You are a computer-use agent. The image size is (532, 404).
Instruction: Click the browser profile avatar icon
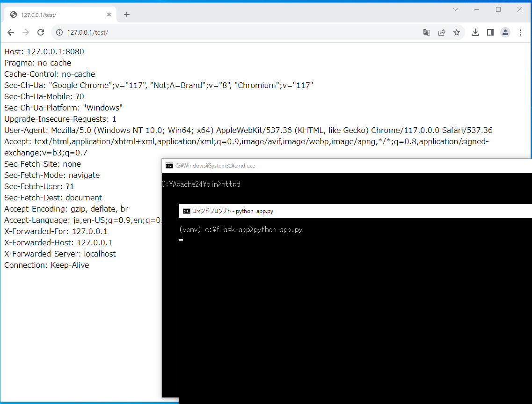505,32
